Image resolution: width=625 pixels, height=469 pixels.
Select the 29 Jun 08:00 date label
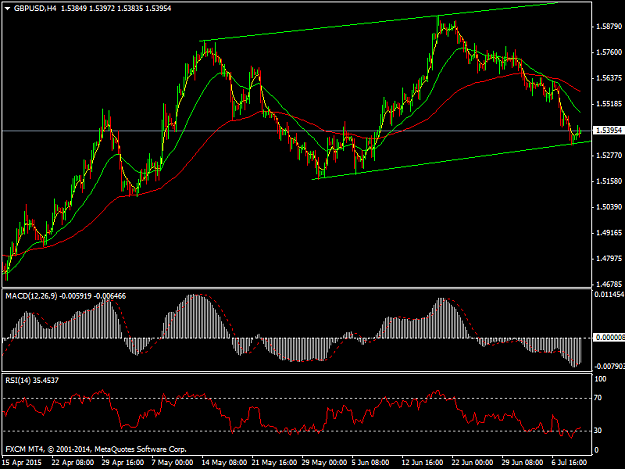click(522, 463)
